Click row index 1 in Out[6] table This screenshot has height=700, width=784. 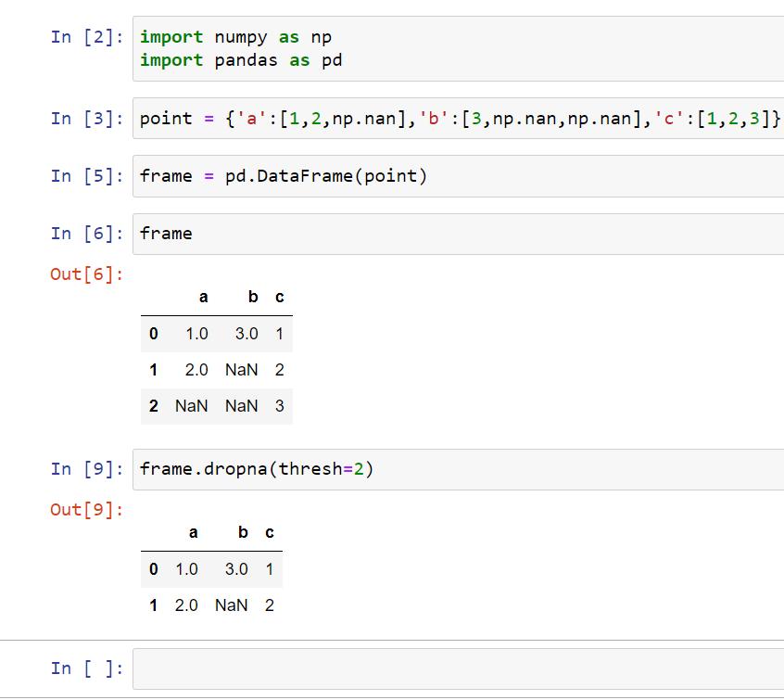pos(154,370)
